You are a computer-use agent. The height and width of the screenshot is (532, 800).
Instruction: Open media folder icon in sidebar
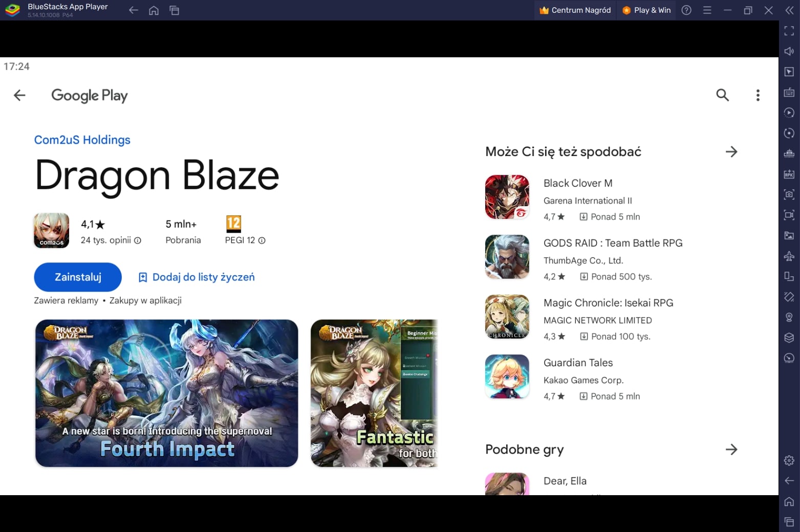coord(789,235)
